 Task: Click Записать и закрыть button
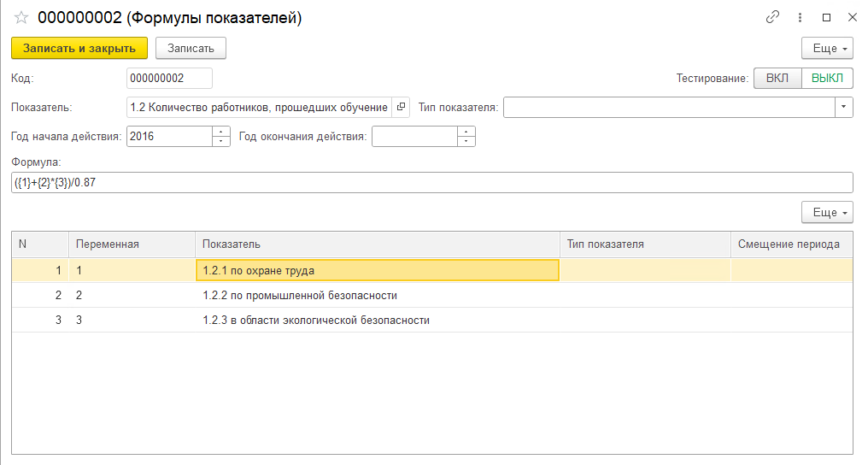click(79, 48)
